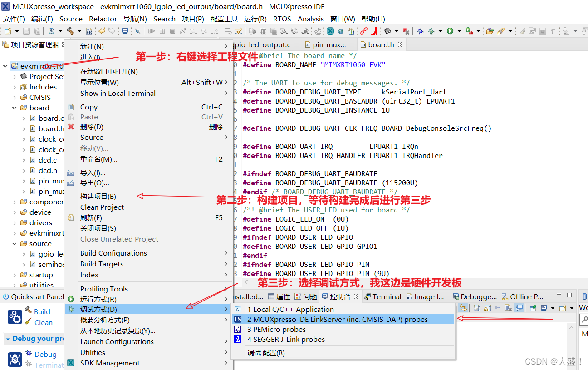Click the Build link in Quickstart Panel
Viewport: 588px width, 370px height.
(x=42, y=311)
